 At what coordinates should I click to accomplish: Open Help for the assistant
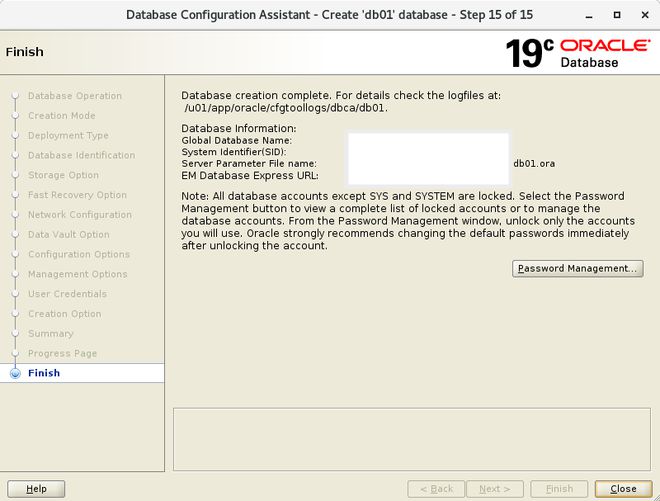coord(36,489)
